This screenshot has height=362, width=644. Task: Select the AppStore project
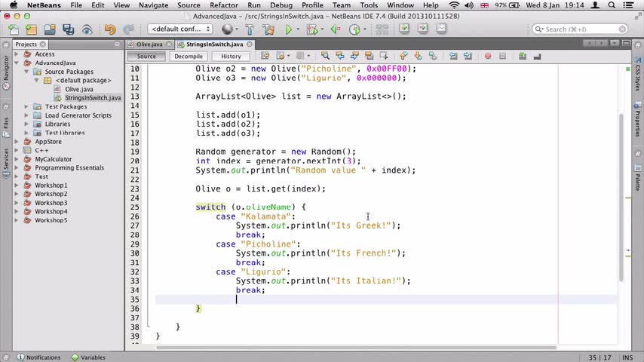coord(48,141)
